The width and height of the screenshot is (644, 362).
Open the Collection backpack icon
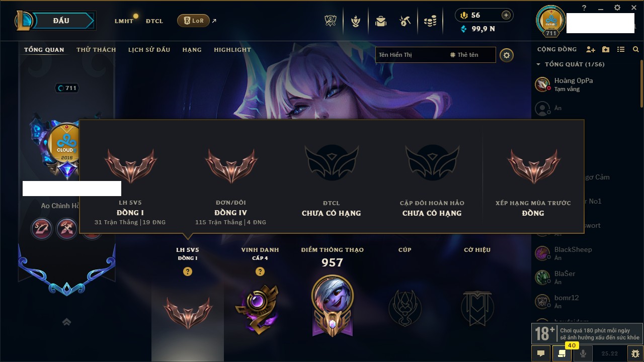381,21
